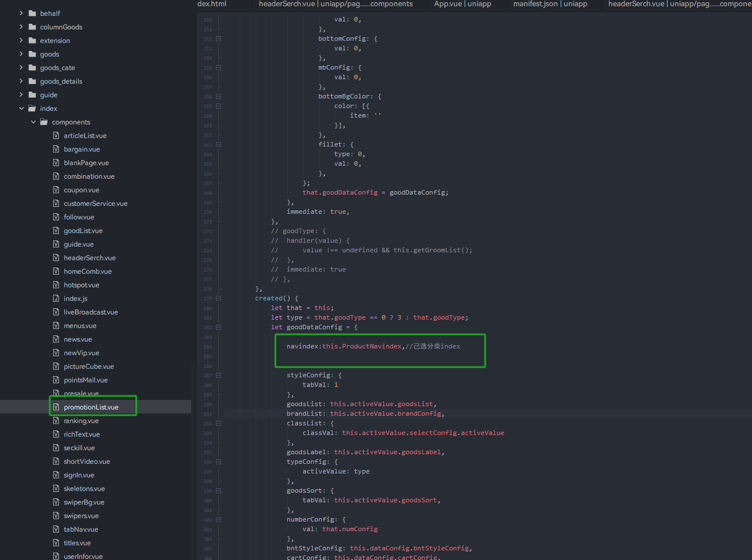Fold the color array at line 259
This screenshot has height=560, width=752.
(219, 106)
